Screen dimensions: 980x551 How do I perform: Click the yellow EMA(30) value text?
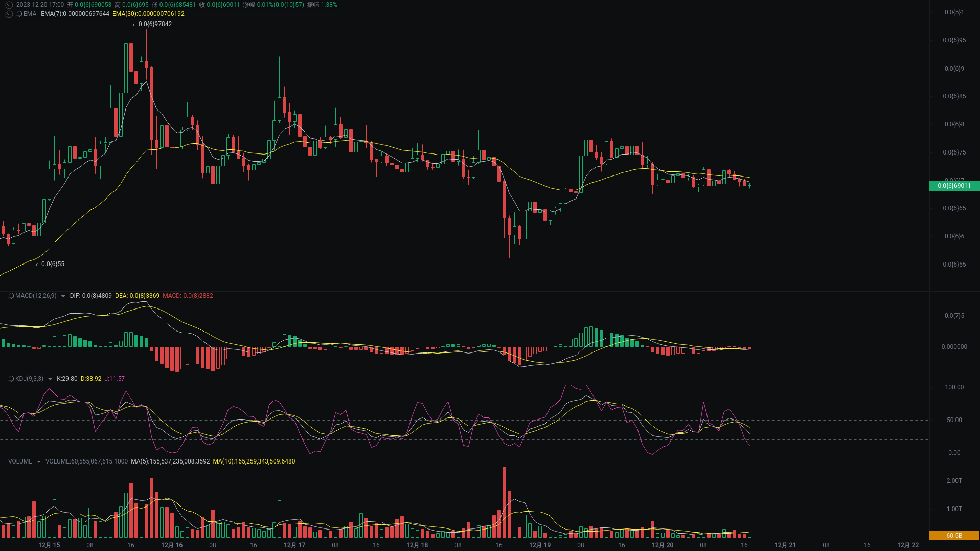[148, 14]
